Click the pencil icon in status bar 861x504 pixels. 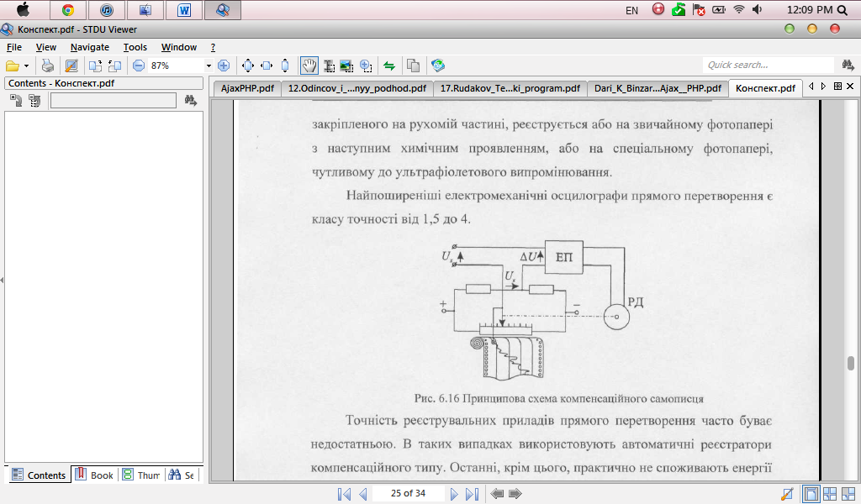click(x=787, y=494)
